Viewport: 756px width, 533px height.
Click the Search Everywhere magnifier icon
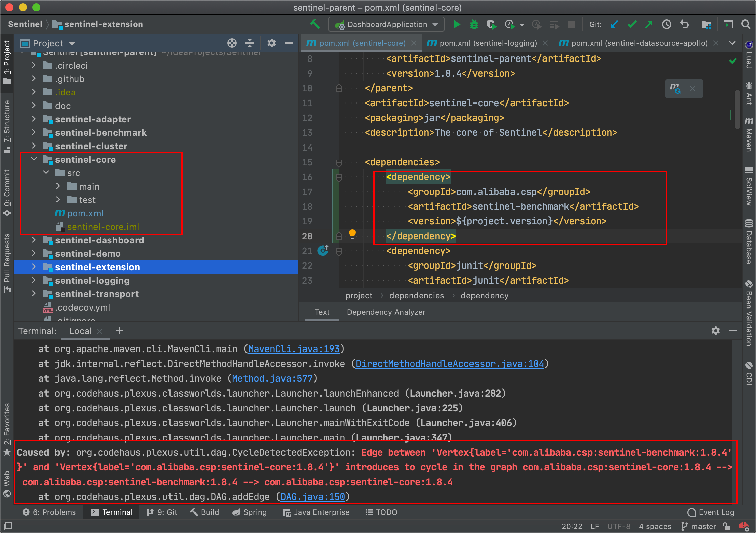coord(746,24)
